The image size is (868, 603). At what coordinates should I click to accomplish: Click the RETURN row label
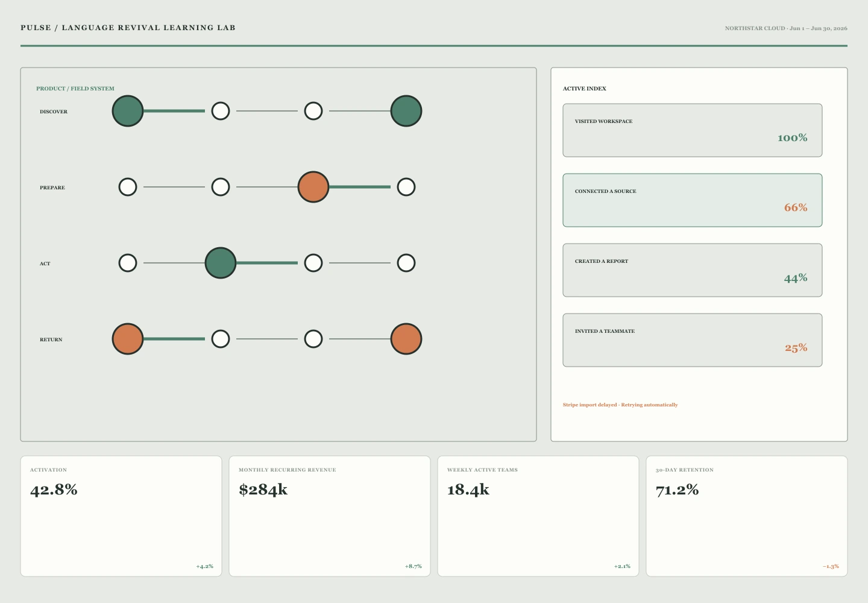pyautogui.click(x=51, y=339)
